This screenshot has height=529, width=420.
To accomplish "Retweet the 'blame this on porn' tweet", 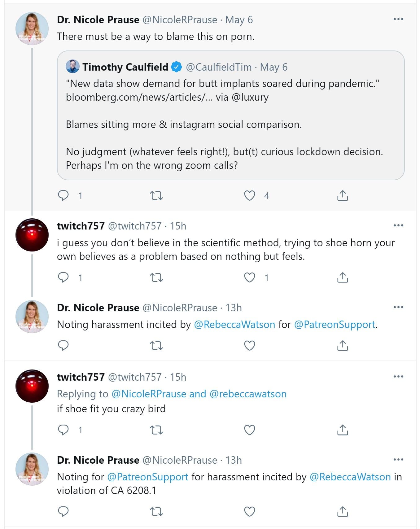I will [x=156, y=195].
